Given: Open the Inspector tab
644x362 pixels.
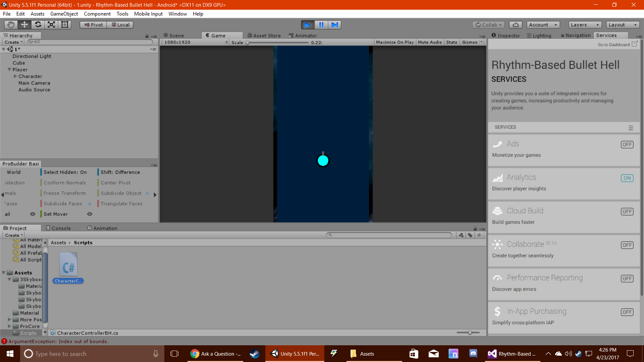Looking at the screenshot, I should pyautogui.click(x=506, y=36).
